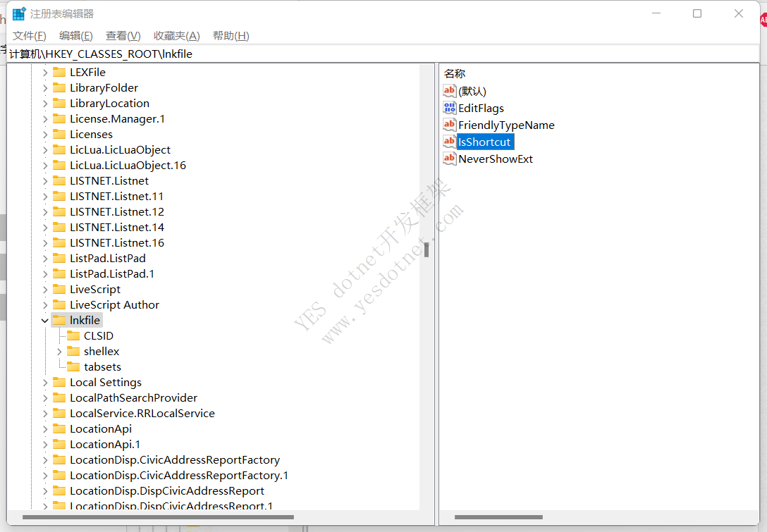Click the EditFlags binary value icon
The image size is (767, 532).
(450, 108)
